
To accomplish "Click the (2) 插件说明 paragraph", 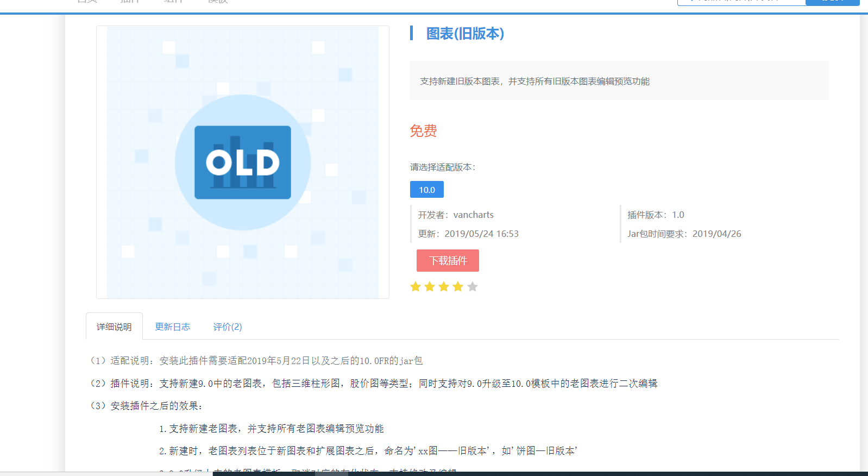I will (x=374, y=383).
